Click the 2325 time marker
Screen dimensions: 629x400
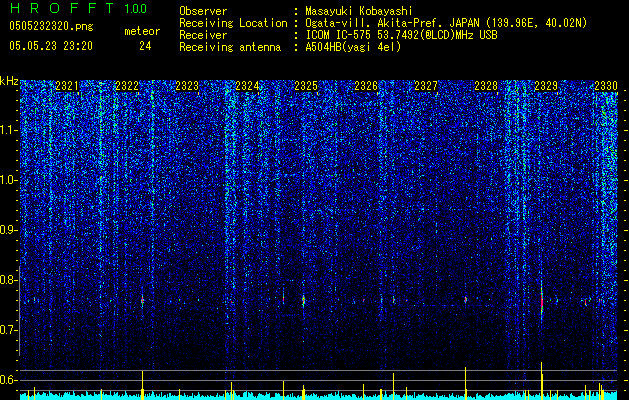pos(306,86)
